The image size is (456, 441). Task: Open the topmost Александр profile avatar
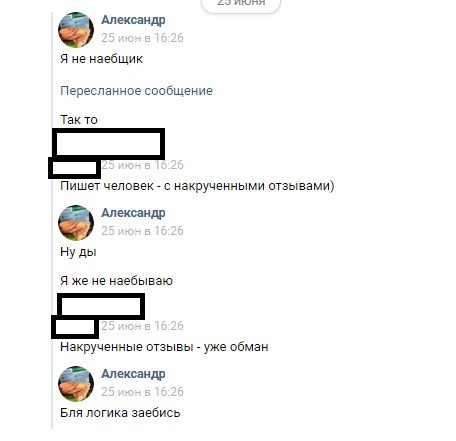[76, 30]
